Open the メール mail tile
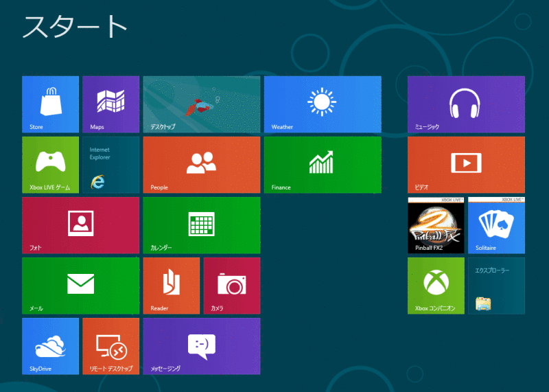Viewport: 549px width, 392px height. tap(80, 286)
